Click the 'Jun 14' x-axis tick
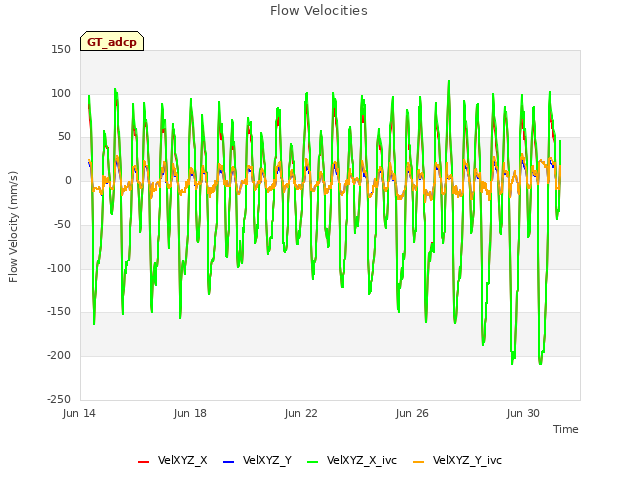 click(79, 413)
